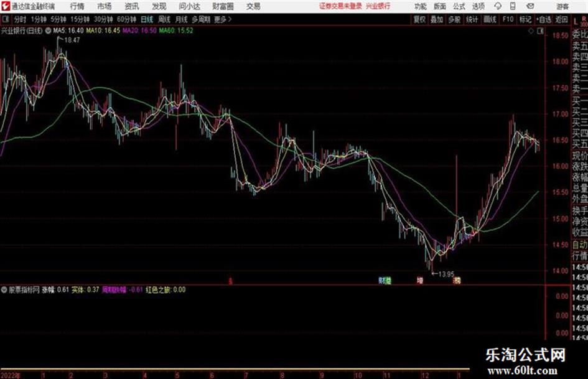Open the 交易 menu
This screenshot has height=379, width=588.
[253, 6]
